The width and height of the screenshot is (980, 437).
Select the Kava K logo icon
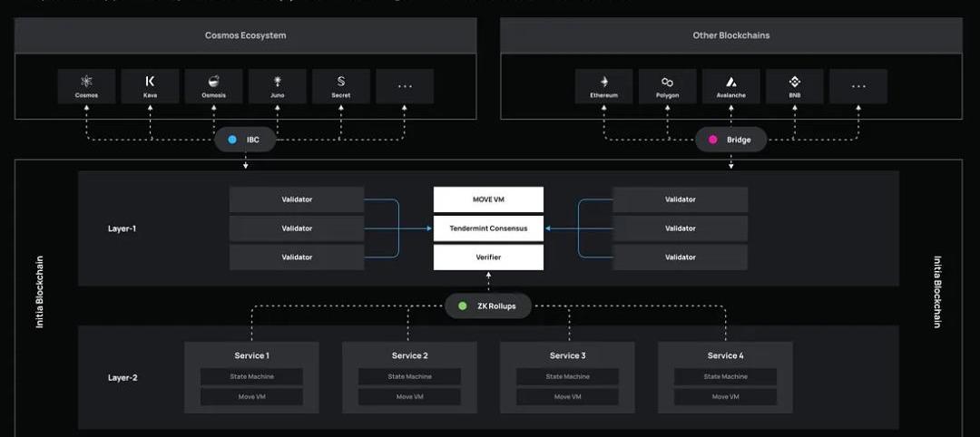point(150,82)
